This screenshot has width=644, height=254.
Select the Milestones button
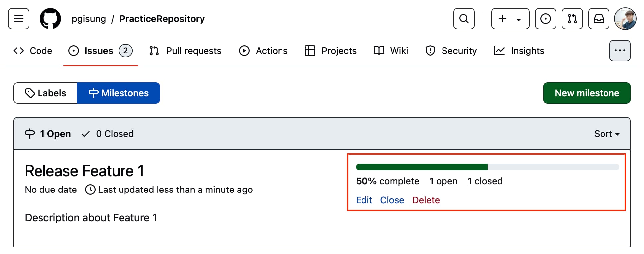click(x=119, y=93)
